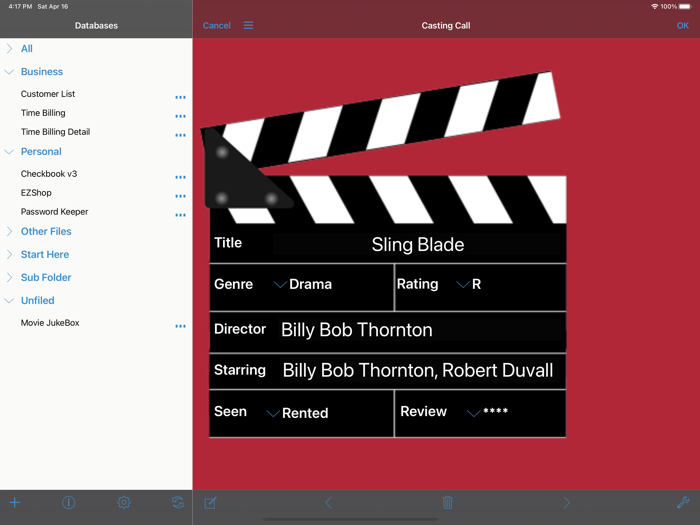Tap the add database plus icon

(15, 503)
